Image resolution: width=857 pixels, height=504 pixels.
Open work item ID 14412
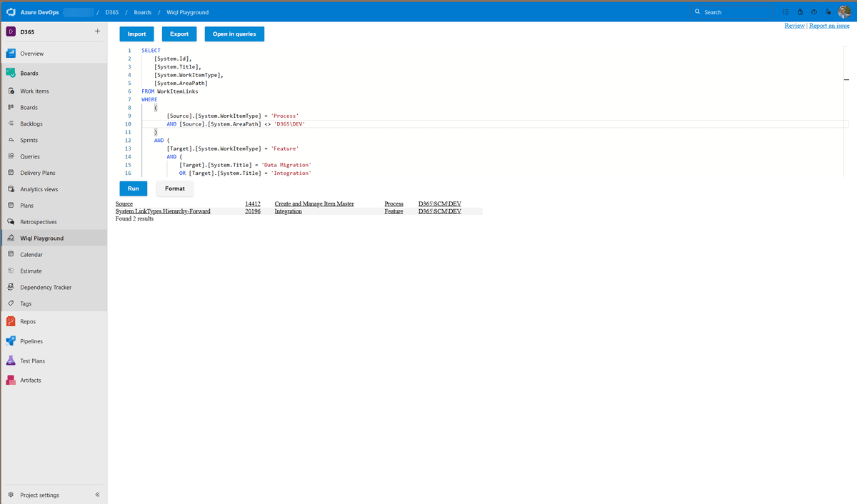tap(252, 204)
